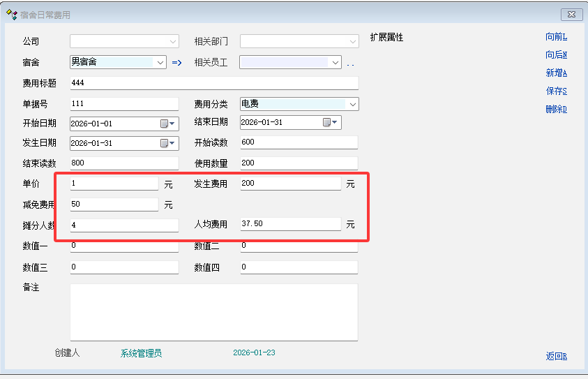The image size is (588, 379).
Task: Click into the 费用标题 text field
Action: pos(214,83)
